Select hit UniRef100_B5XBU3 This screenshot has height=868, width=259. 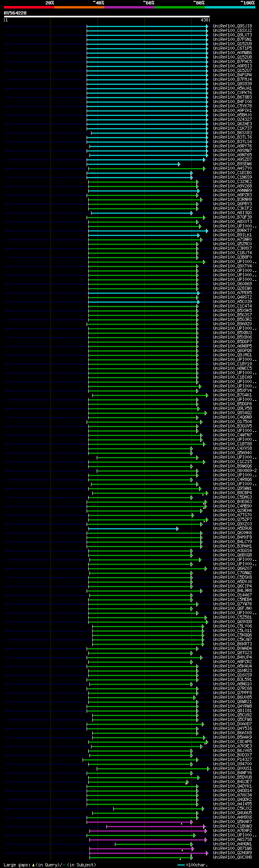pos(232,333)
